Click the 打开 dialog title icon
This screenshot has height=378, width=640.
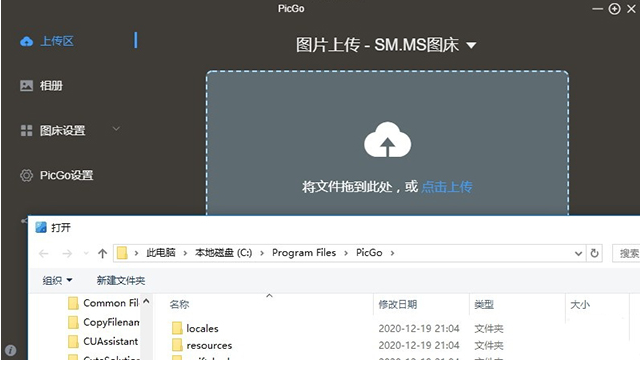[x=41, y=227]
